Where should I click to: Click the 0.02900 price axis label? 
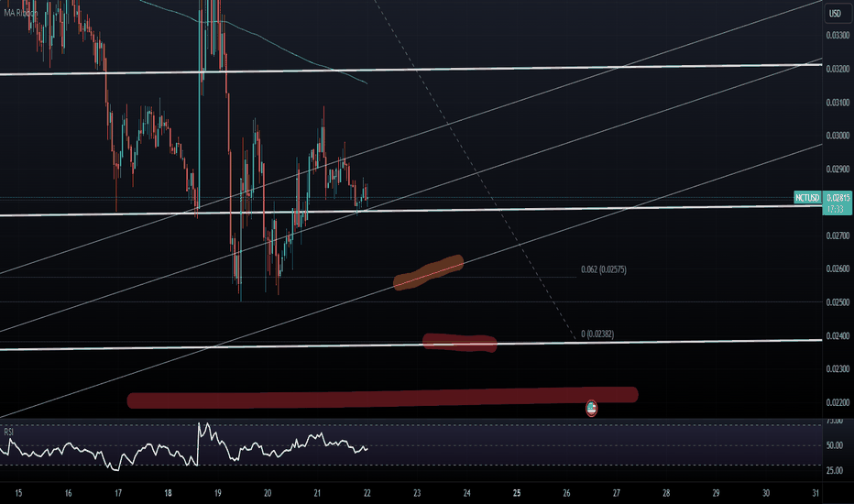coord(838,169)
